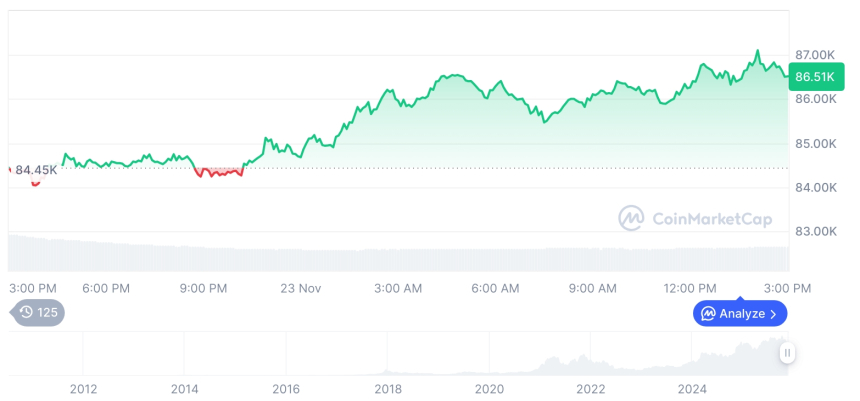
Task: Click the CoinMarketCap watermark logo icon
Action: tap(631, 218)
